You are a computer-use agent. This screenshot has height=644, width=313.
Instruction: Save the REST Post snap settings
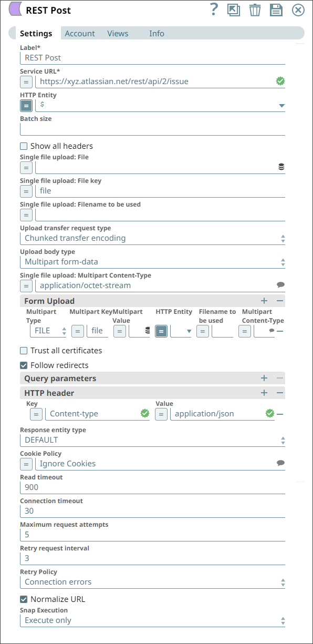[x=276, y=9]
